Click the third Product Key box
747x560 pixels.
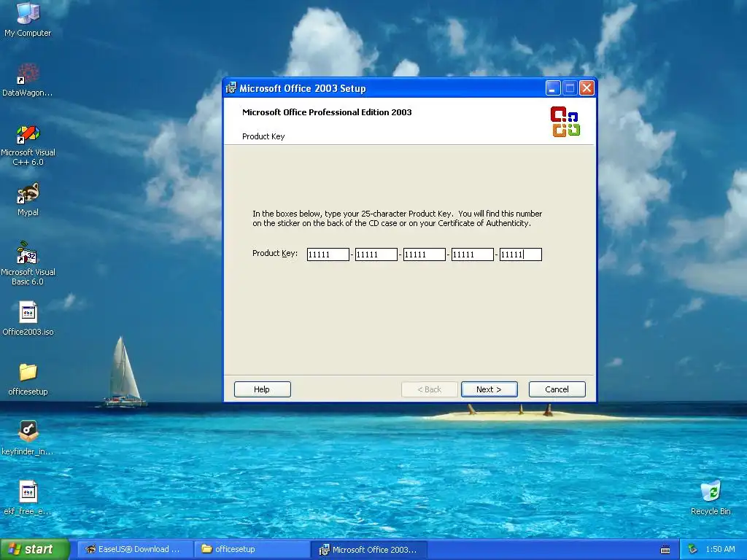[x=424, y=254]
